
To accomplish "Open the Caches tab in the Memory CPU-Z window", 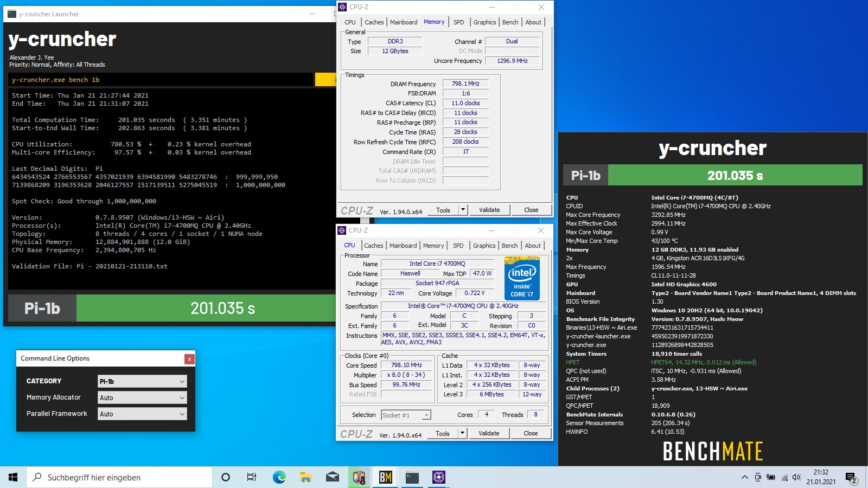I will pyautogui.click(x=374, y=22).
